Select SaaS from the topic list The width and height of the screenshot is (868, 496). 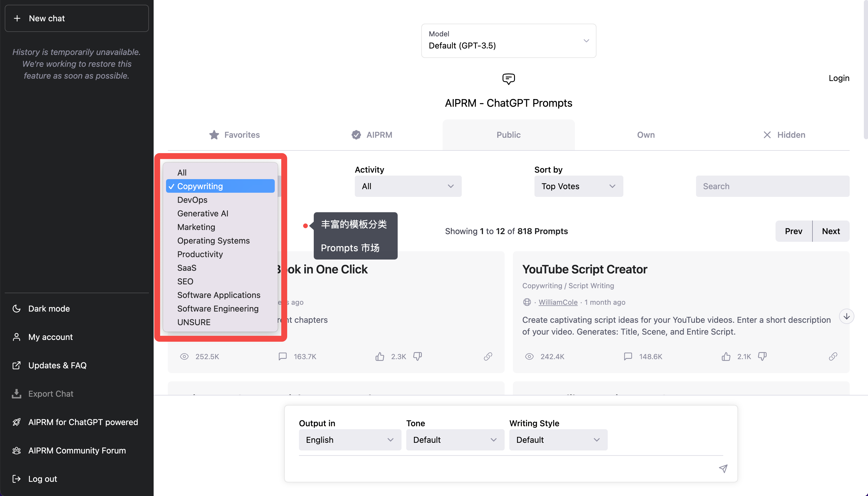[220, 268]
